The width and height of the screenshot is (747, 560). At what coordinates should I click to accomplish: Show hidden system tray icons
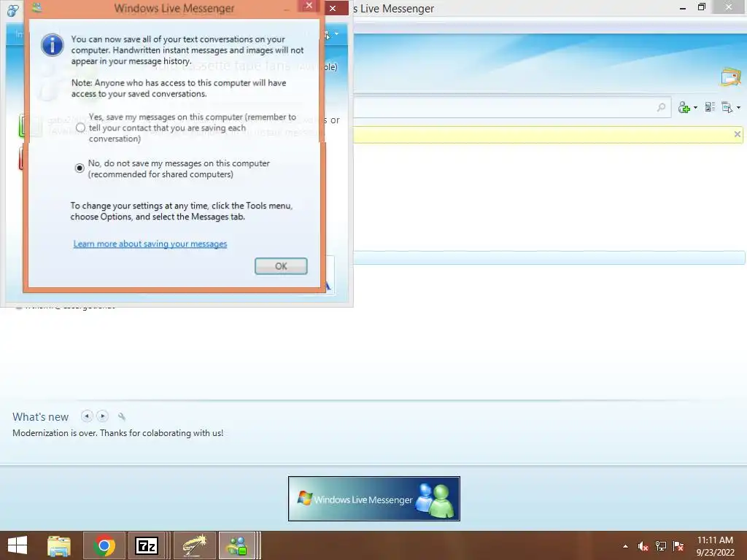coord(625,546)
